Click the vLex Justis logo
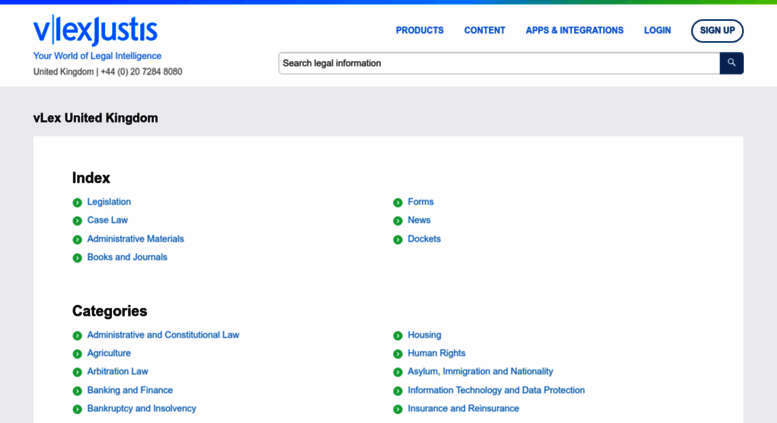777x423 pixels. tap(95, 30)
